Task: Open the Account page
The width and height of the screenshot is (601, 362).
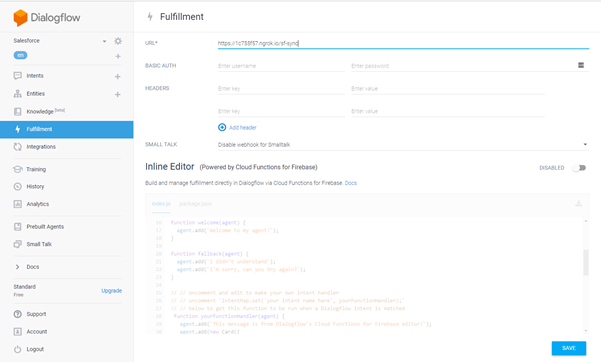Action: [x=37, y=332]
